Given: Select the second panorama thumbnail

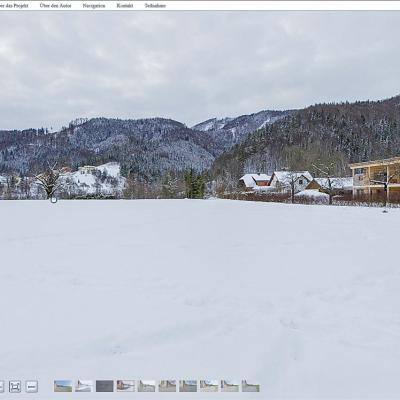Looking at the screenshot, I should [84, 386].
